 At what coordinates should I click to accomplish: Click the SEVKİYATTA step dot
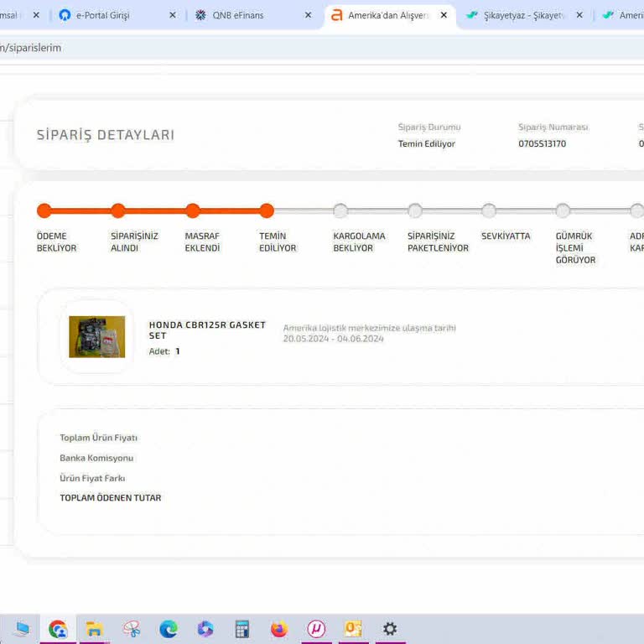[x=489, y=210]
